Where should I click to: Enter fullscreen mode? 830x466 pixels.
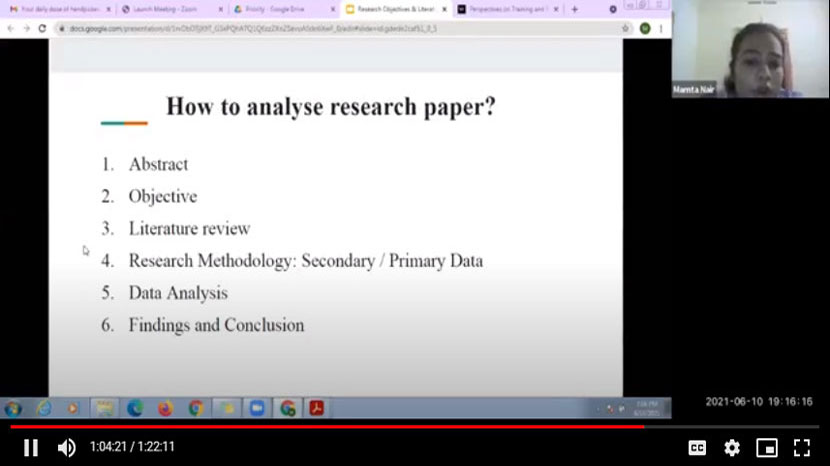801,448
